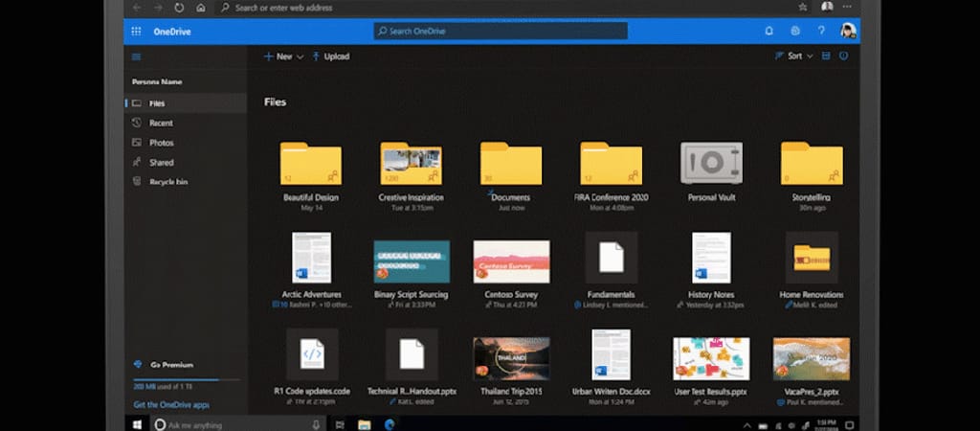The width and height of the screenshot is (980, 431).
Task: Open the Personal Vault safe icon
Action: pyautogui.click(x=711, y=164)
